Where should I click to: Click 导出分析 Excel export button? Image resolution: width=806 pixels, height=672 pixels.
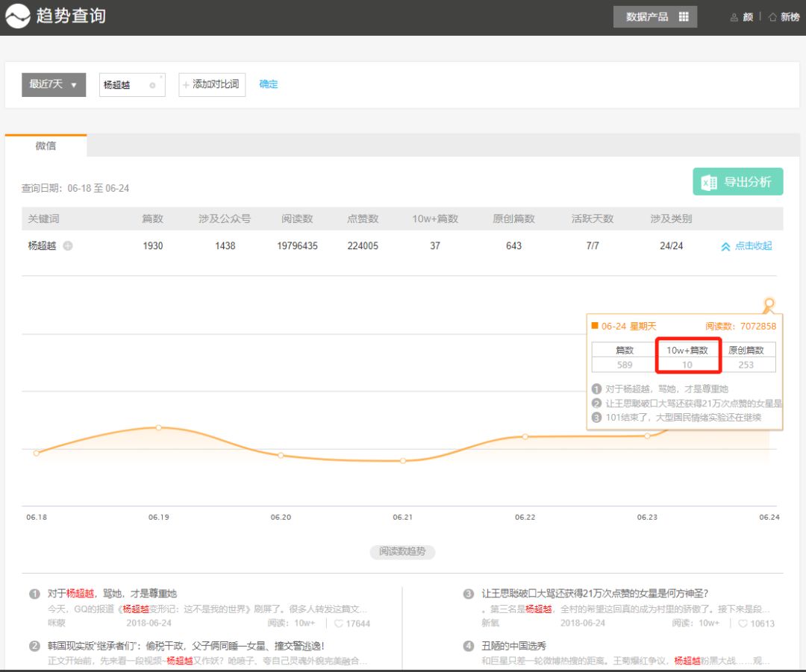[737, 182]
